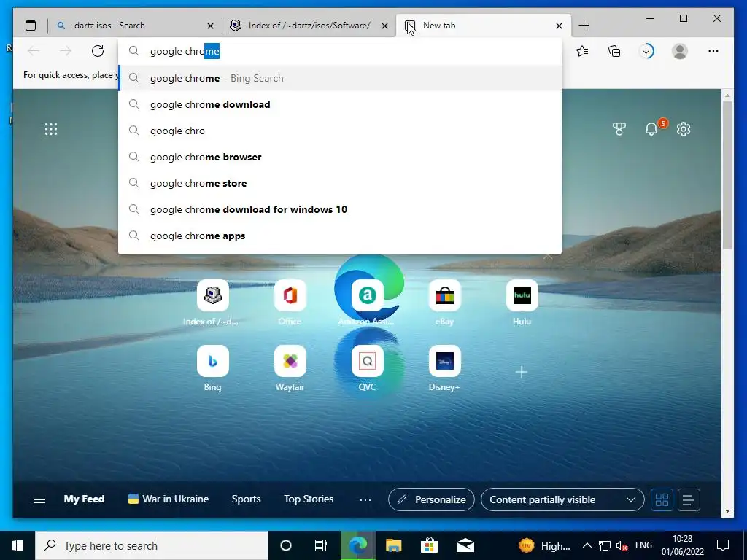Close the New tab tab

point(560,26)
